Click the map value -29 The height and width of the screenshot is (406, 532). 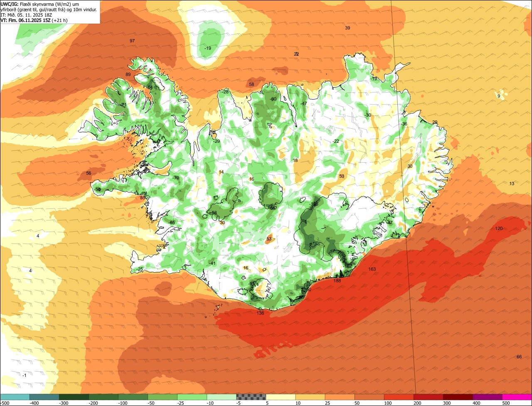216,141
